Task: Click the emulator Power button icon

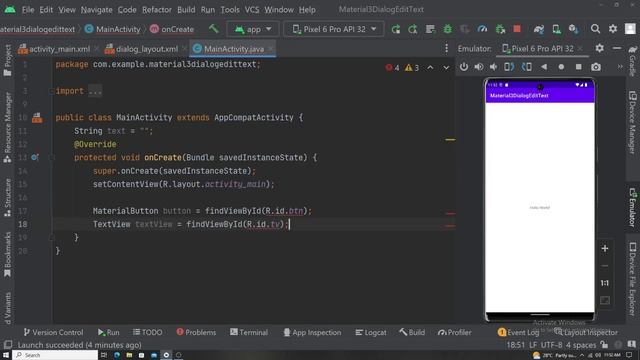Action: pos(464,67)
